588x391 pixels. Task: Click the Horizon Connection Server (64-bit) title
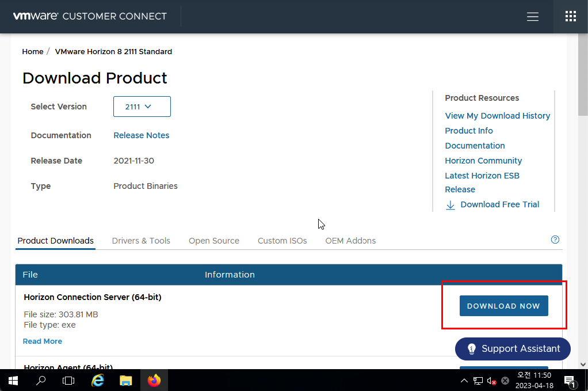[93, 297]
